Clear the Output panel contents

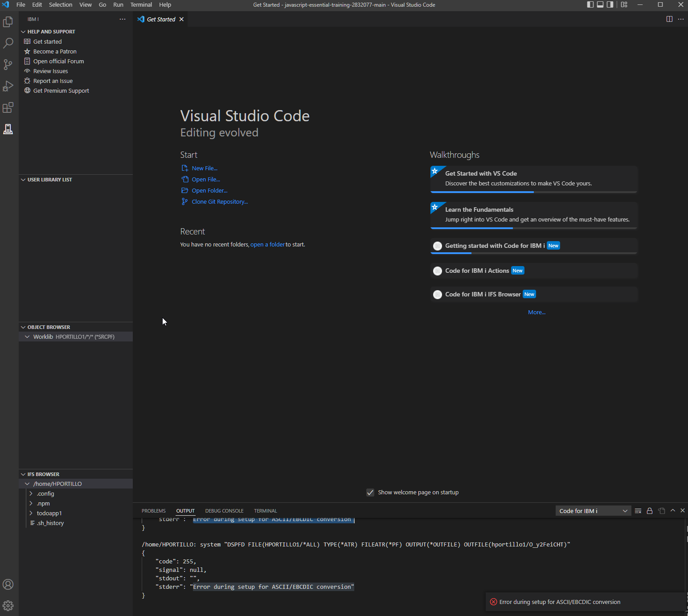click(x=638, y=511)
